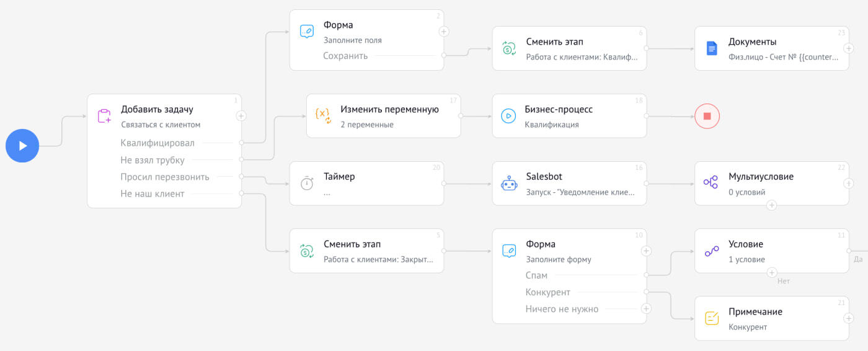Click the Изменить переменную curly braces icon

tap(323, 116)
